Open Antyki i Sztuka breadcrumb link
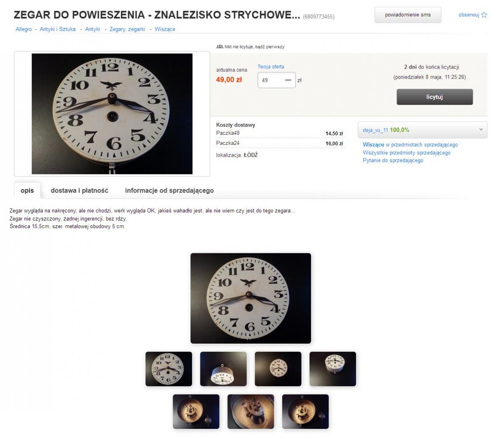 pos(58,29)
